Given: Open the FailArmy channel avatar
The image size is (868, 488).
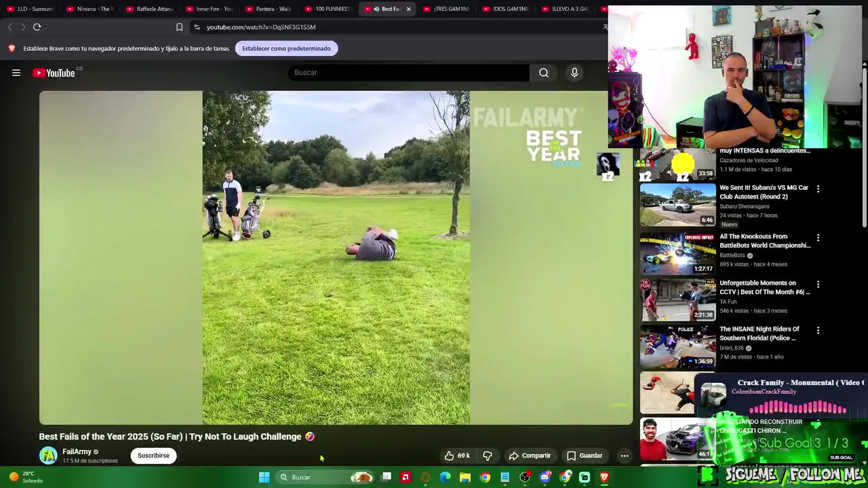Looking at the screenshot, I should point(48,455).
